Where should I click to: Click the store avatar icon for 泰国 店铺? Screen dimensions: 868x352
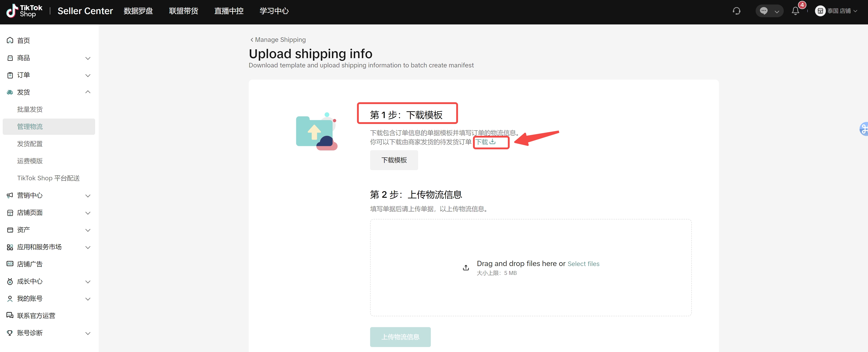(x=820, y=11)
